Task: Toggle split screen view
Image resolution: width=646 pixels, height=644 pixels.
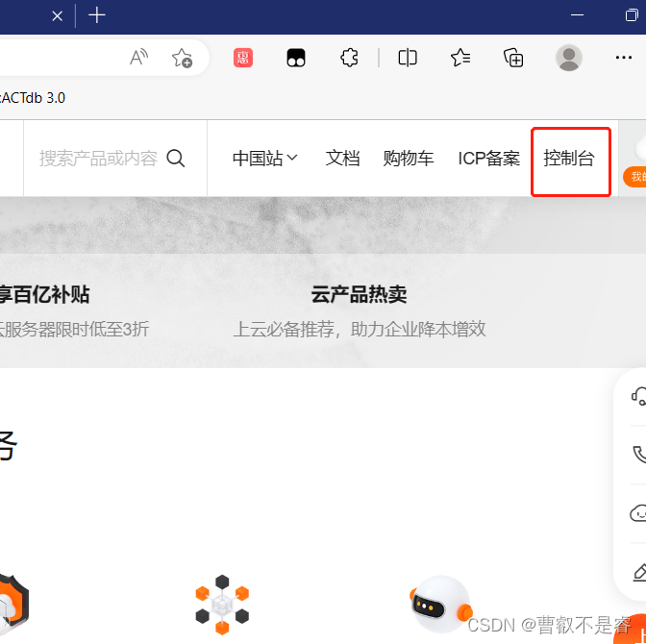Action: click(x=408, y=58)
